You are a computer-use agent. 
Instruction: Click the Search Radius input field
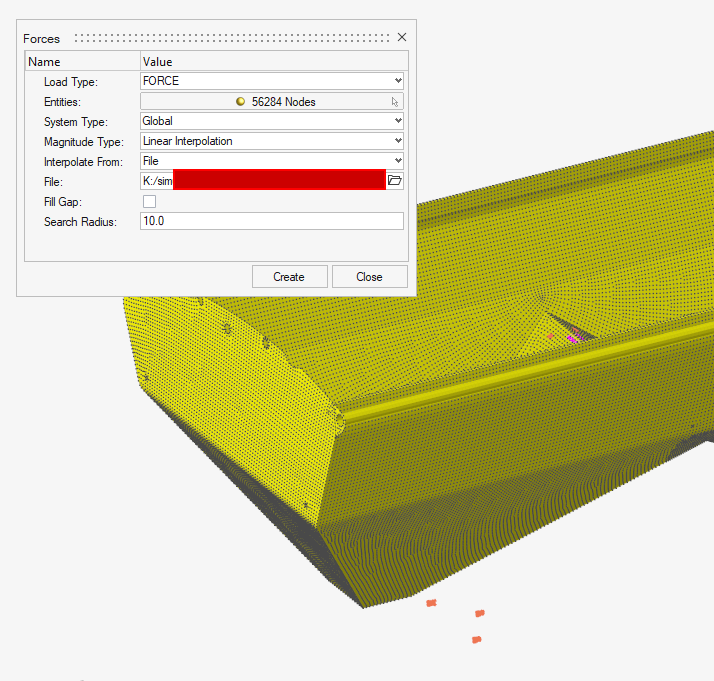[x=272, y=221]
